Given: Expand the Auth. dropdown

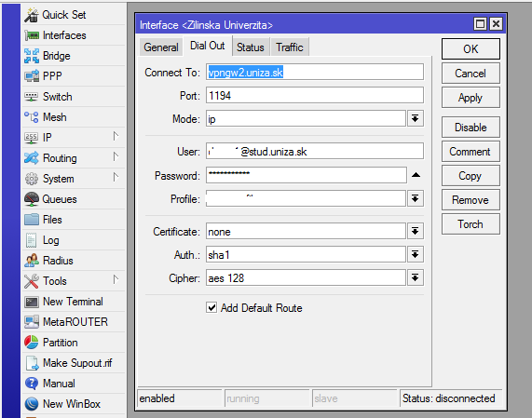Looking at the screenshot, I should pos(415,254).
